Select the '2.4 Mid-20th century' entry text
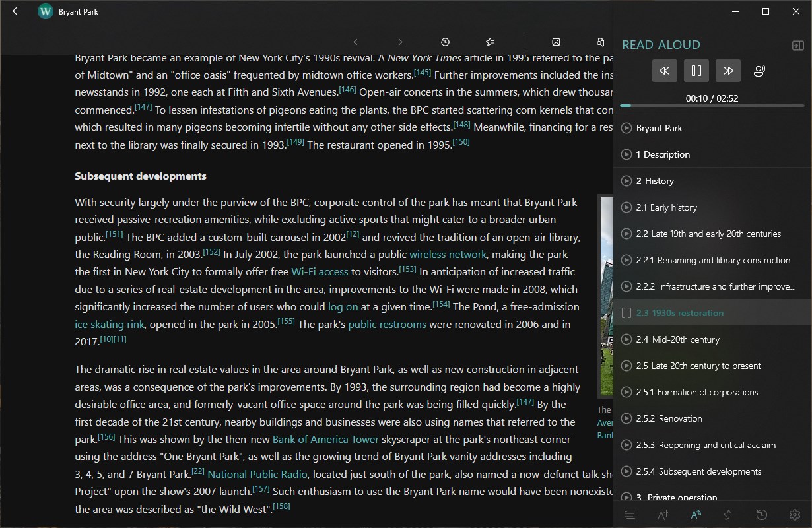 tap(678, 339)
